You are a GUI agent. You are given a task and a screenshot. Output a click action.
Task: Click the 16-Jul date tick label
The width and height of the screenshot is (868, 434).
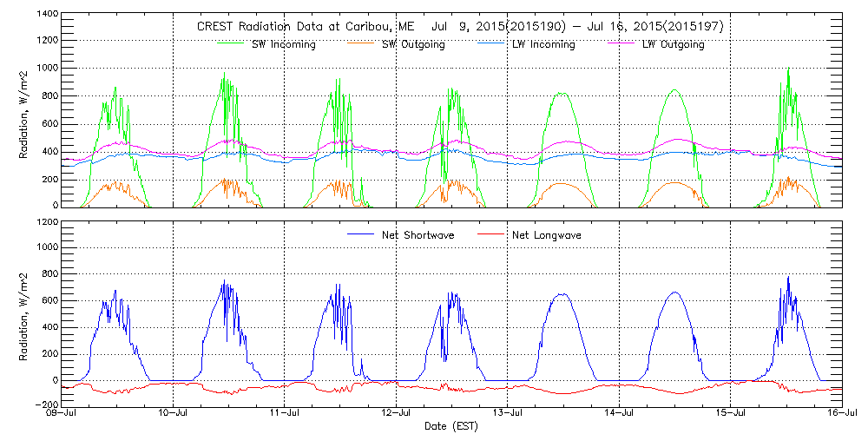(842, 413)
